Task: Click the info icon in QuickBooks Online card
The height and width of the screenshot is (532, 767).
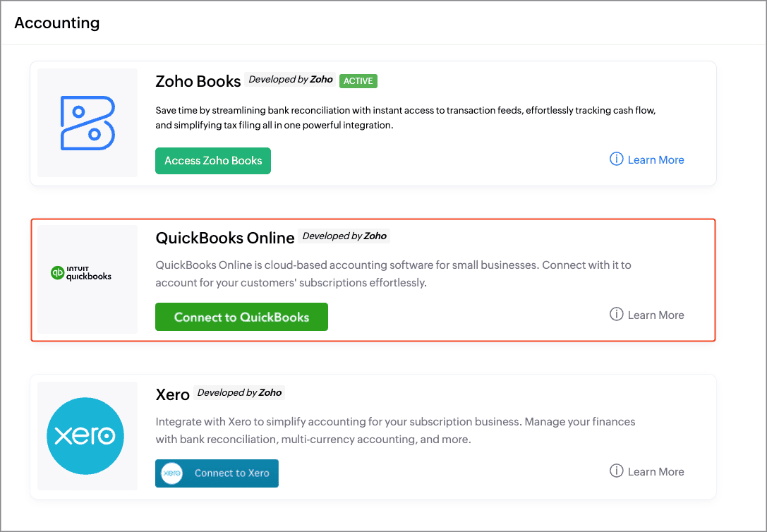Action: [616, 314]
